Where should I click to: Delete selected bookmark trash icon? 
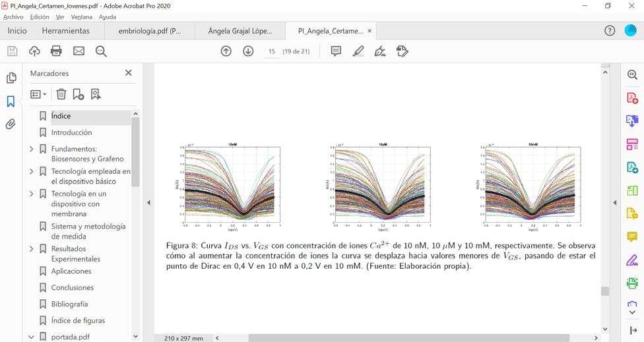(x=61, y=94)
